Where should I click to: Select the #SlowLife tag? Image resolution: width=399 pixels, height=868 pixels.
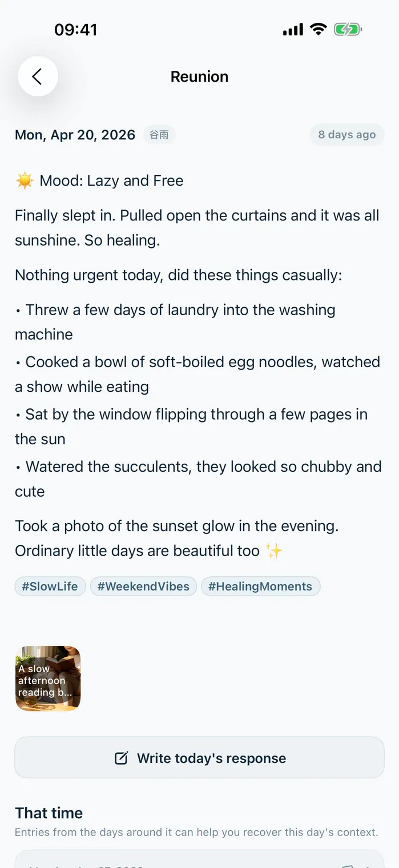click(x=50, y=586)
